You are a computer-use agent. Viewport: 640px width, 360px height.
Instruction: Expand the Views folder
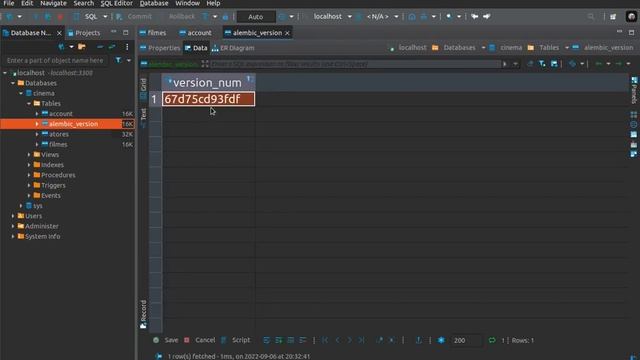coord(29,155)
